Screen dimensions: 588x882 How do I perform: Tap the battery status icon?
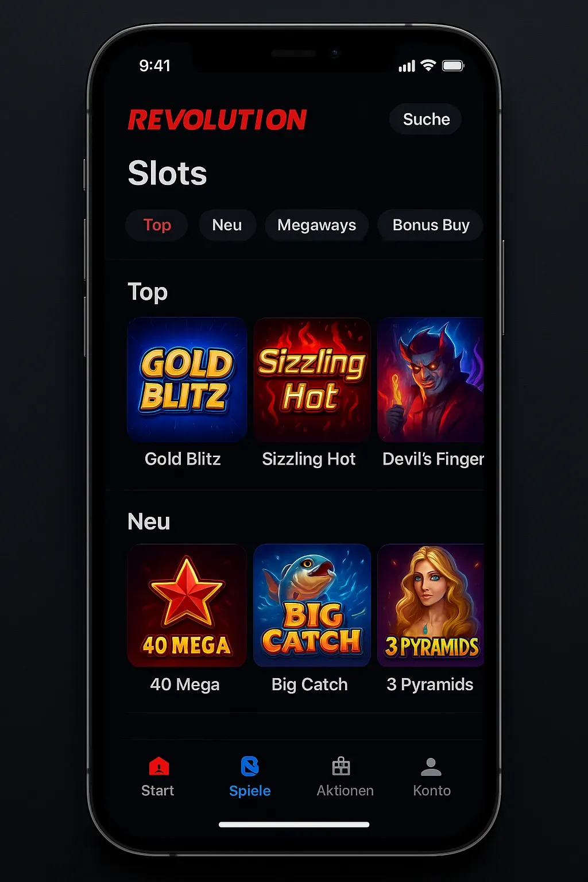point(453,66)
